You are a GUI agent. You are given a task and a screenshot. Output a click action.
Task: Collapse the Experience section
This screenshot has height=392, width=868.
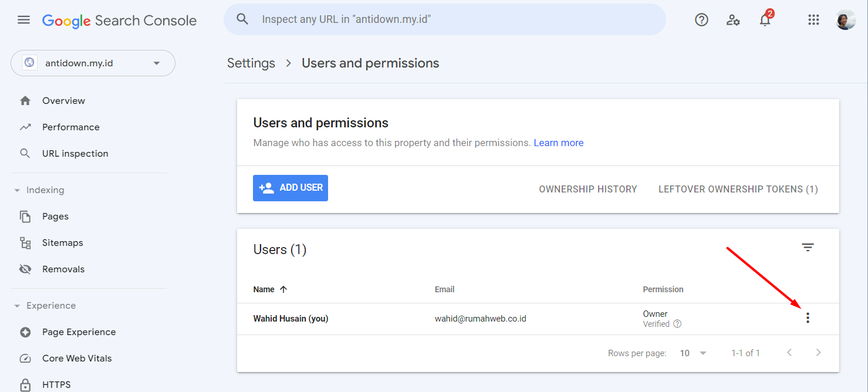click(17, 306)
